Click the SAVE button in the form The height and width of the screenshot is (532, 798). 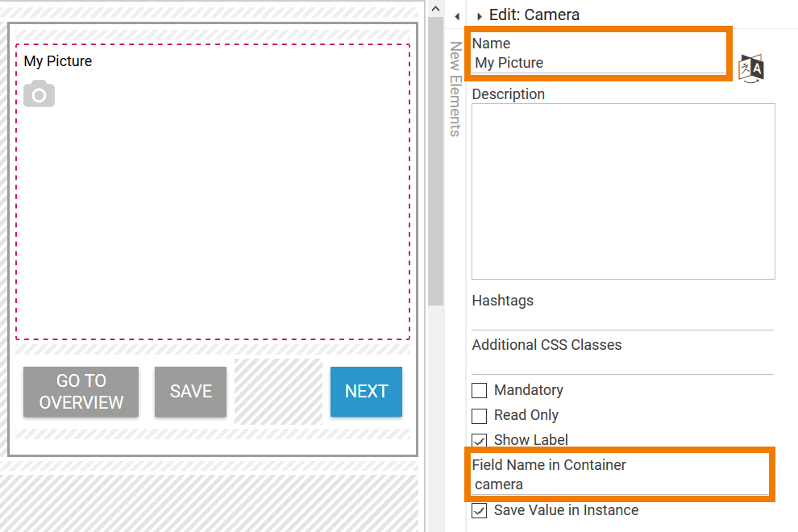click(x=190, y=392)
